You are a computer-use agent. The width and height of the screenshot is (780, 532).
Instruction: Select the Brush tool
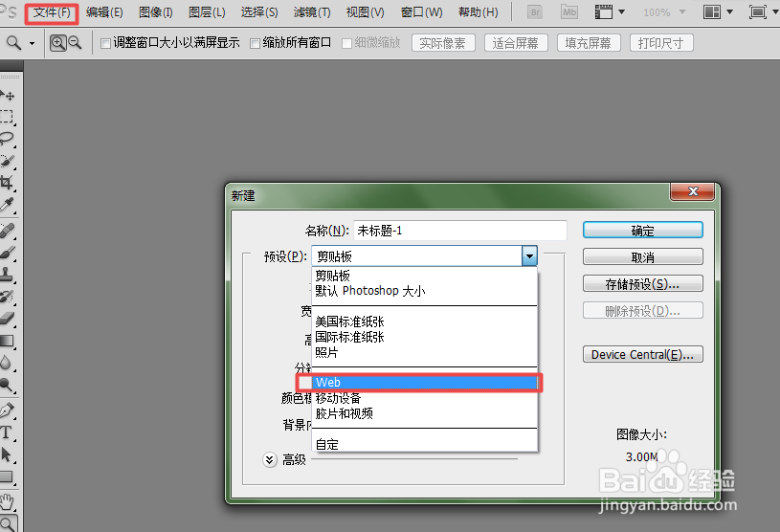[7, 253]
